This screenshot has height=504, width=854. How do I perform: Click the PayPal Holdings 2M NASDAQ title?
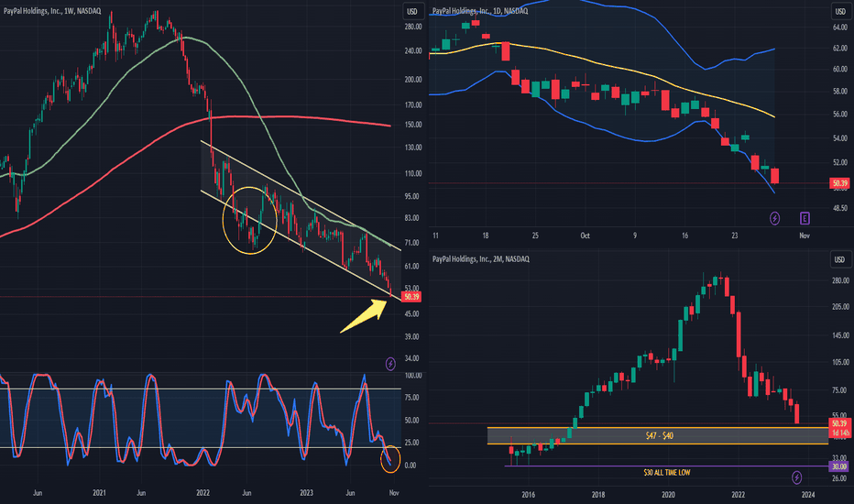481,258
